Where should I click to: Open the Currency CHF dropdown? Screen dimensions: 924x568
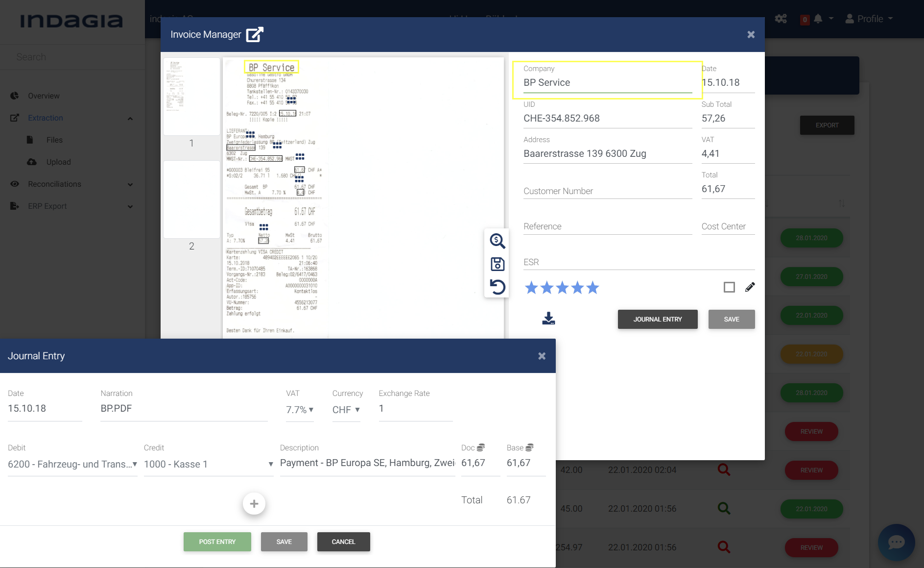click(x=346, y=410)
